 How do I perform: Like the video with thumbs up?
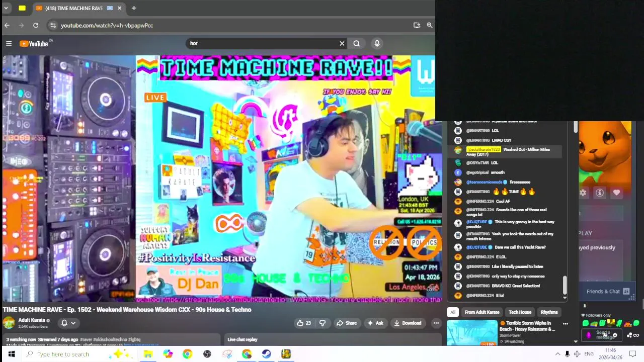(304, 323)
